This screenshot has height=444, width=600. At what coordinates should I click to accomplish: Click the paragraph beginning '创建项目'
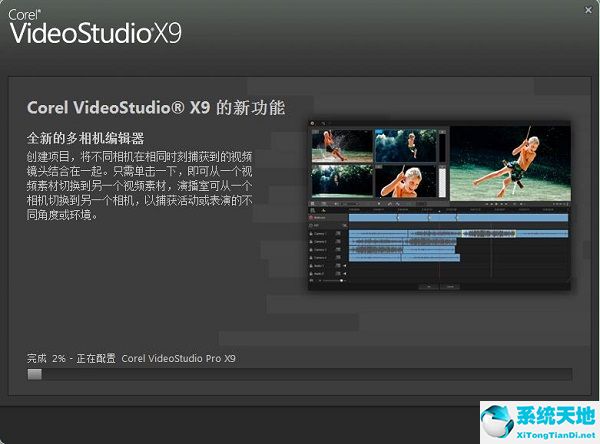click(139, 186)
